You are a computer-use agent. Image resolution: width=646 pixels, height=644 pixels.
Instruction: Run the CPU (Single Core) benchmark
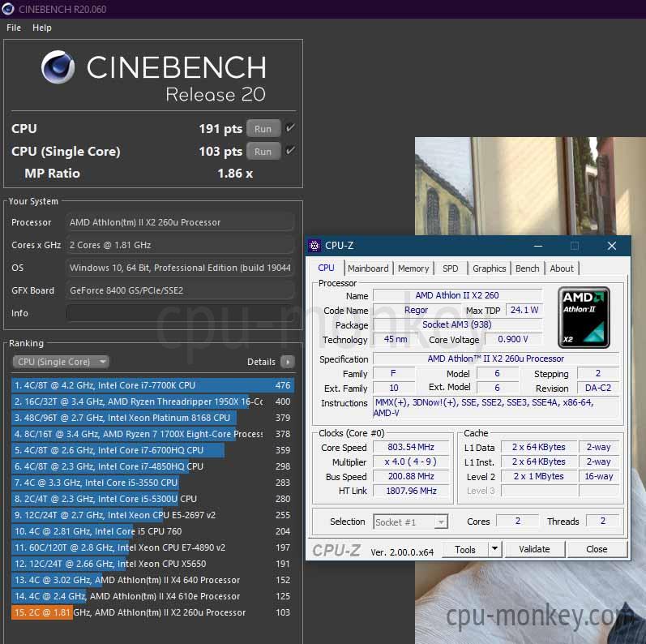(263, 152)
